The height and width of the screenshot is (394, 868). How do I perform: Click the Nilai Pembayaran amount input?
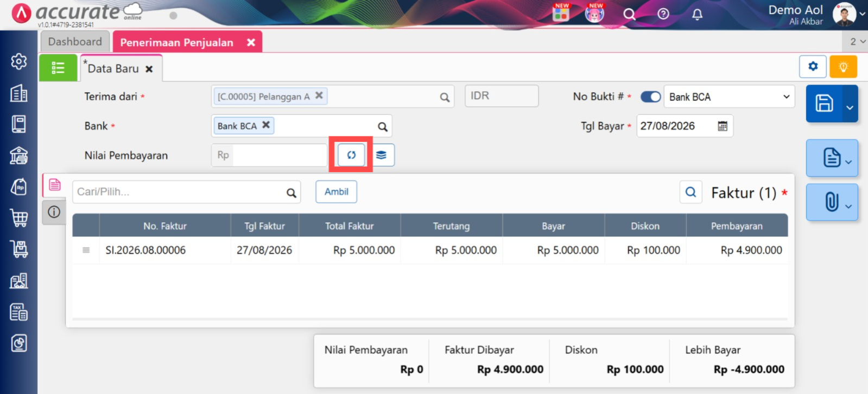coord(279,155)
